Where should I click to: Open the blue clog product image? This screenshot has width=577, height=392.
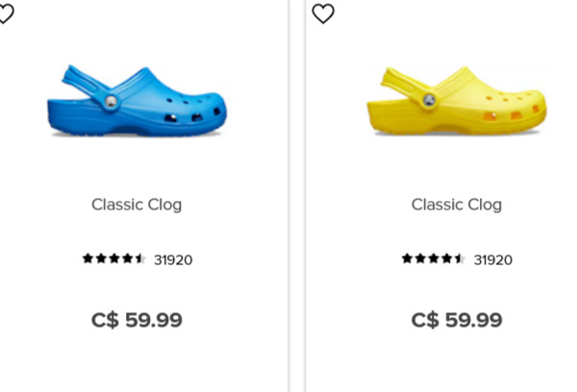pos(137,101)
